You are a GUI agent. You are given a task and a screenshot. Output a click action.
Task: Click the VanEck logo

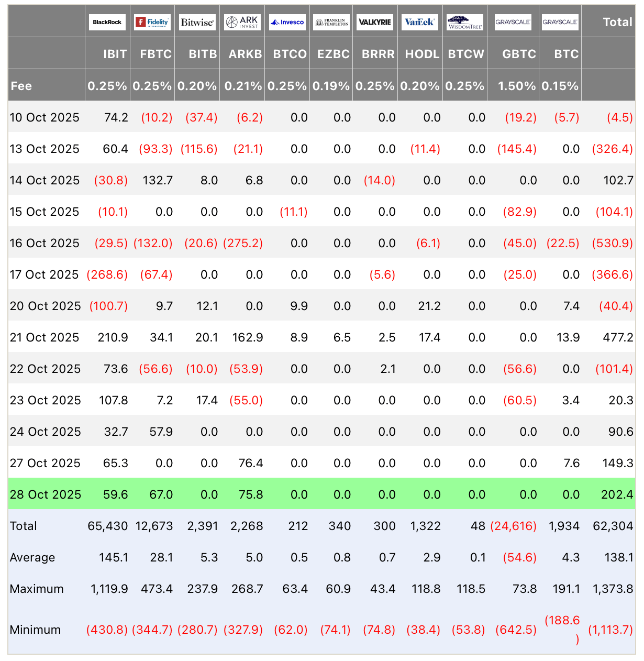[420, 22]
